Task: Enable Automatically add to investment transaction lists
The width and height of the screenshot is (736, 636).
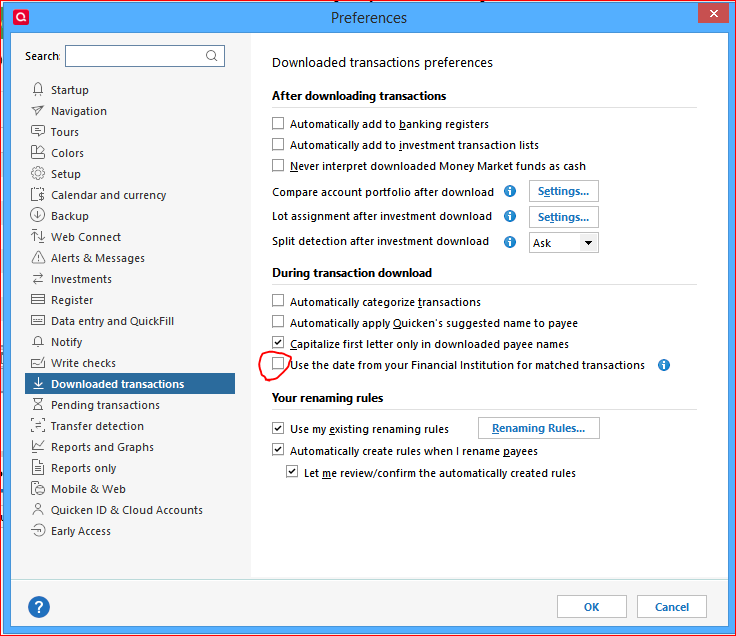Action: (278, 144)
